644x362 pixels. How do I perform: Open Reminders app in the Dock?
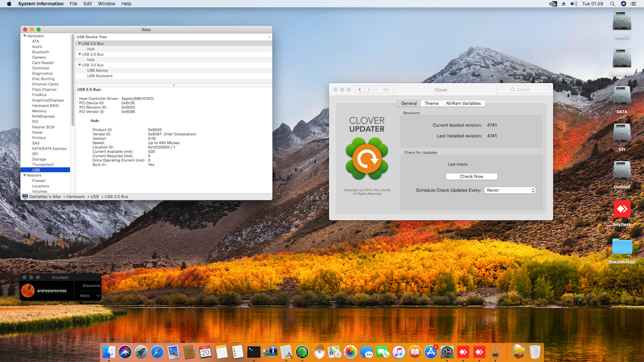pos(237,352)
